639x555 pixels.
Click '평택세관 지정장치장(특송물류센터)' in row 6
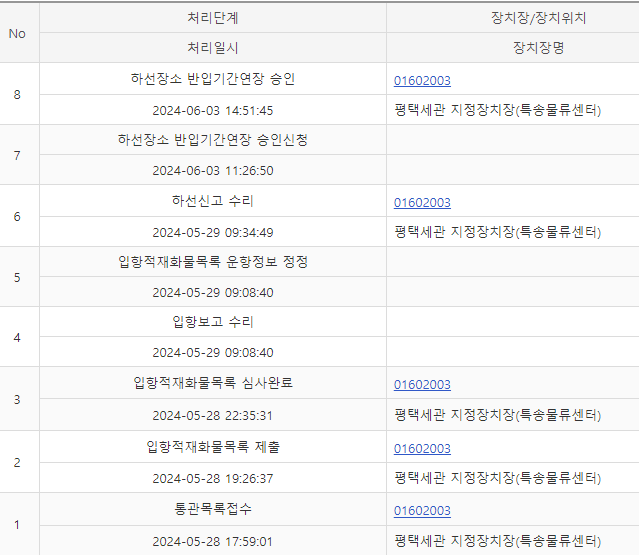point(498,232)
